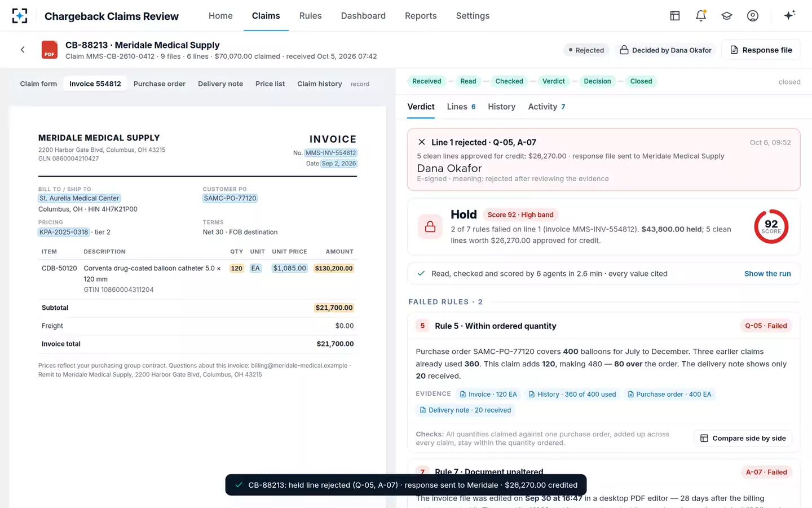This screenshot has width=812, height=508.
Task: Go to the Home menu
Action: pos(220,16)
